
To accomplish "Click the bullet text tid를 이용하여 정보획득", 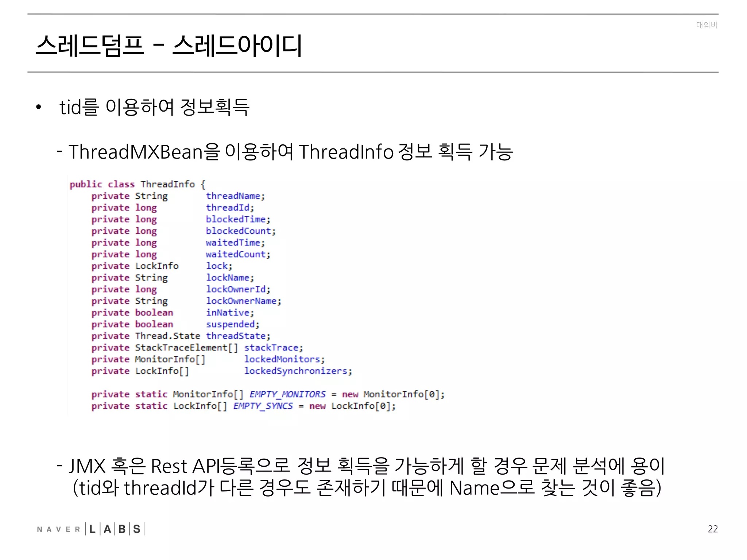I will [x=154, y=107].
